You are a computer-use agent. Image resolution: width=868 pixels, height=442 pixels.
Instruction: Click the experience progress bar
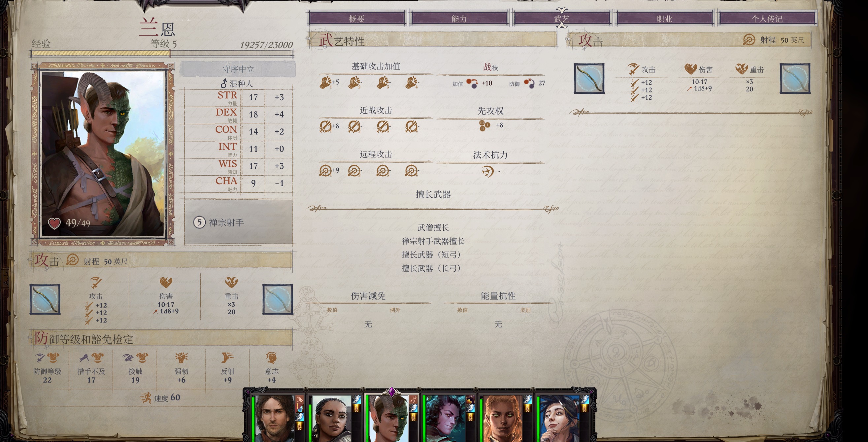162,53
